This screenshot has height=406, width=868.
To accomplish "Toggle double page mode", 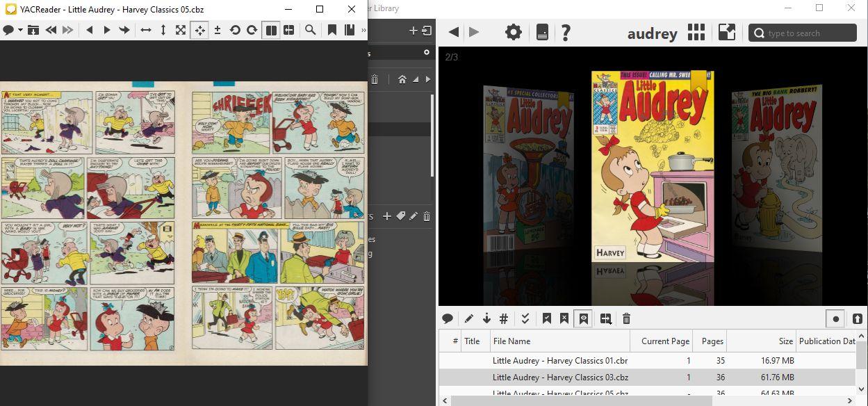I will coord(271,30).
